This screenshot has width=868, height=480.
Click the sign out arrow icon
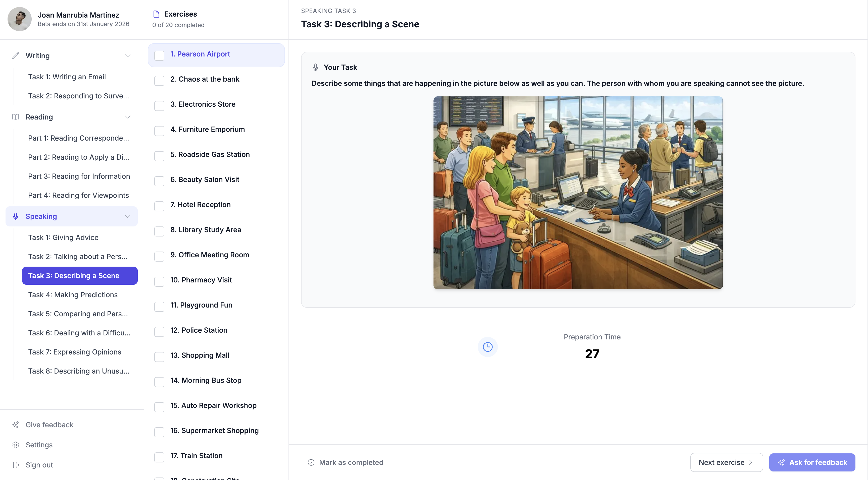click(x=16, y=464)
